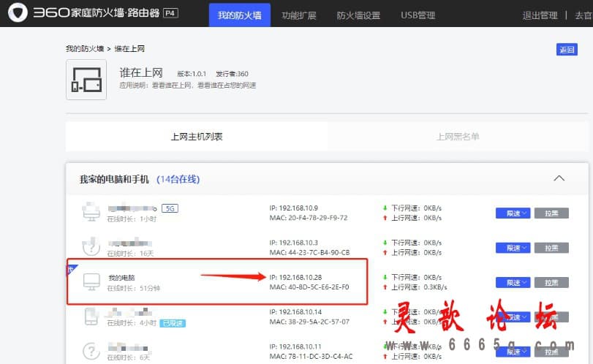Click MAC text 38-29-5A-2C-57-07
This screenshot has width=593, height=364.
309,322
